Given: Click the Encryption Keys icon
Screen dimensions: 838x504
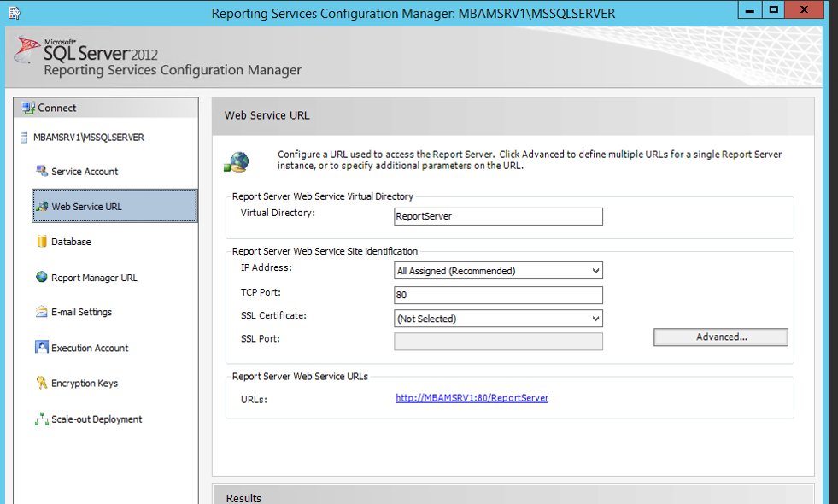Looking at the screenshot, I should click(42, 382).
